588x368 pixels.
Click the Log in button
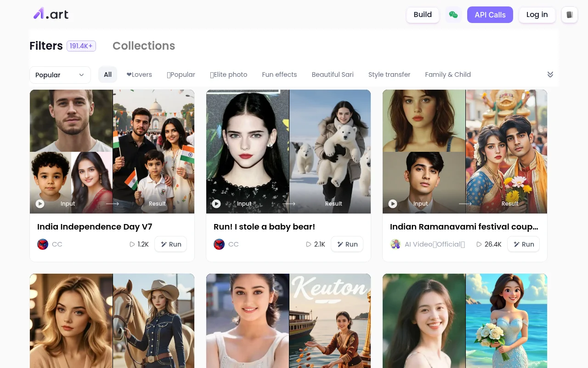[x=537, y=15]
